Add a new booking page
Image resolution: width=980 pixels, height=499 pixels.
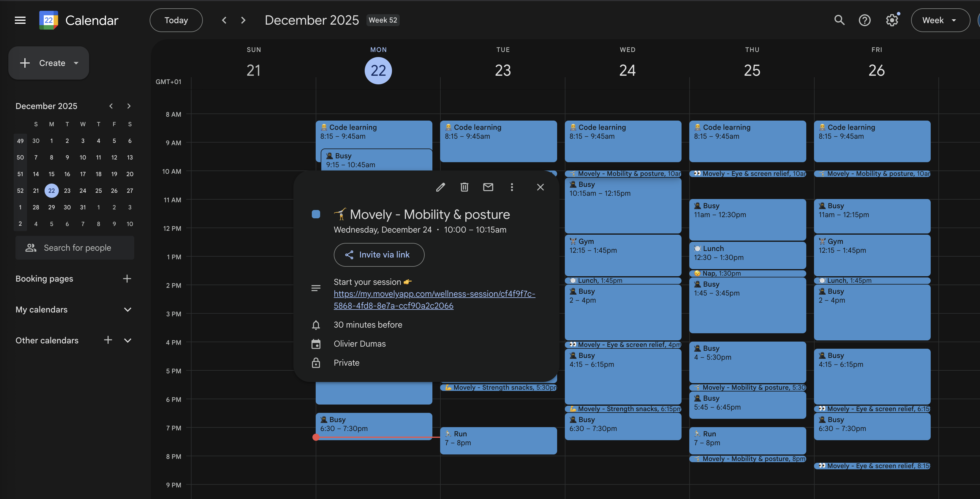coord(127,278)
